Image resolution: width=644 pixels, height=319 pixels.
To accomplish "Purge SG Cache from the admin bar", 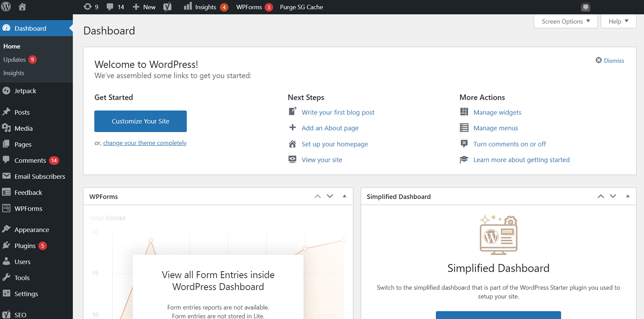I will tap(301, 7).
